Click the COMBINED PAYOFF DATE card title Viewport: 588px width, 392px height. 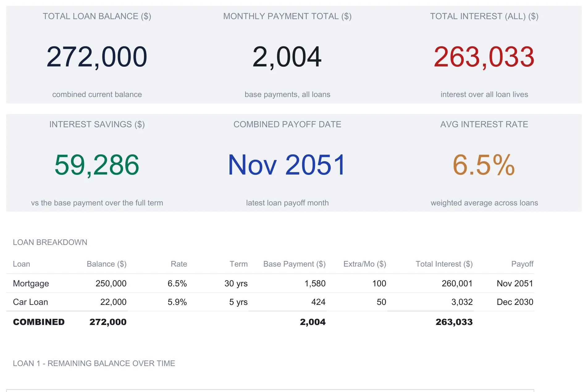pyautogui.click(x=287, y=124)
